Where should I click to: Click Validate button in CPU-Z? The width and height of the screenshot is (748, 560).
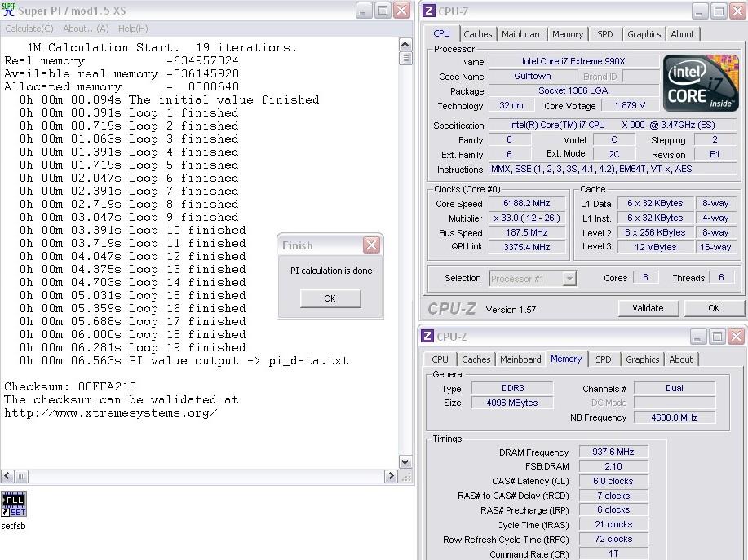[x=648, y=308]
